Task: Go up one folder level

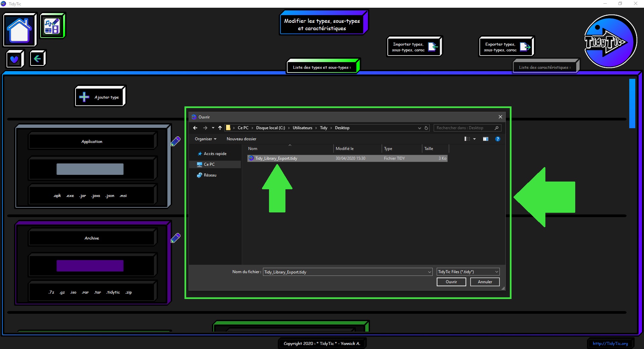Action: [x=220, y=128]
